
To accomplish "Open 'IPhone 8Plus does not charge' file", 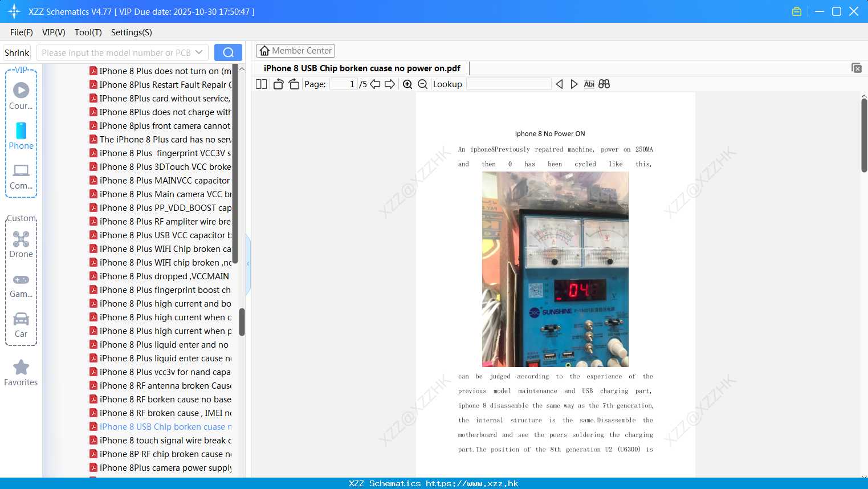I will (x=161, y=112).
